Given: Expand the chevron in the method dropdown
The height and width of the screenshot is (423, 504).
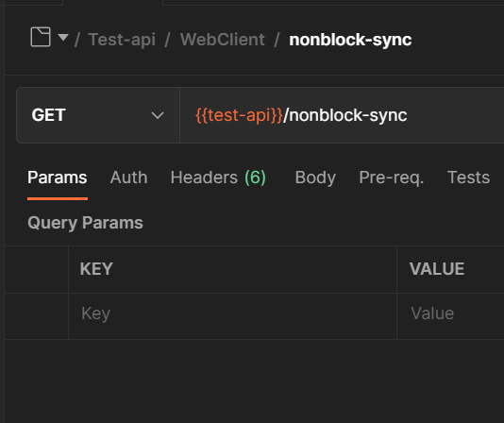Looking at the screenshot, I should [x=158, y=115].
